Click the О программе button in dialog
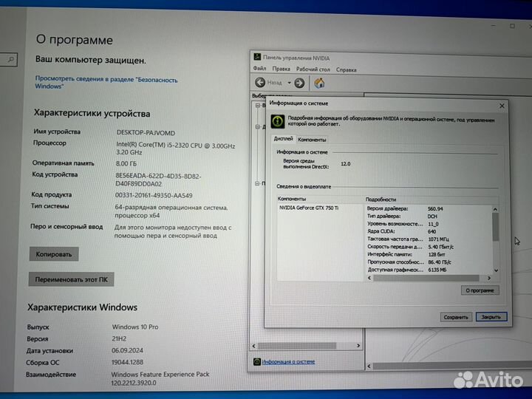 coord(480,290)
